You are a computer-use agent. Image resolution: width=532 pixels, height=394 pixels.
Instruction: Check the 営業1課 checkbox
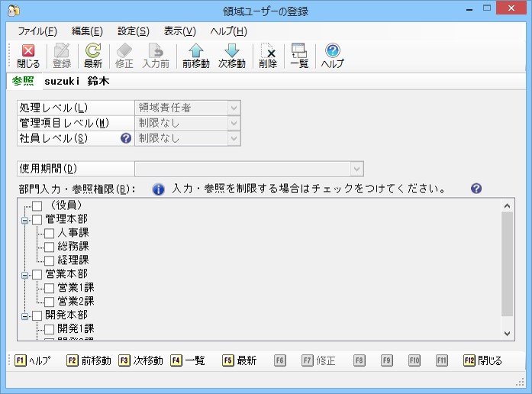pos(49,288)
